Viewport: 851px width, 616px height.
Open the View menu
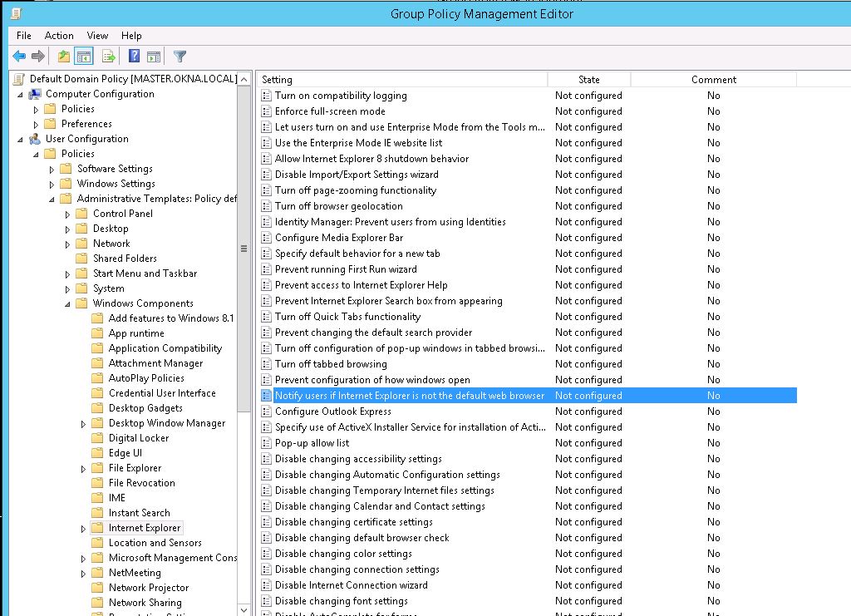97,36
